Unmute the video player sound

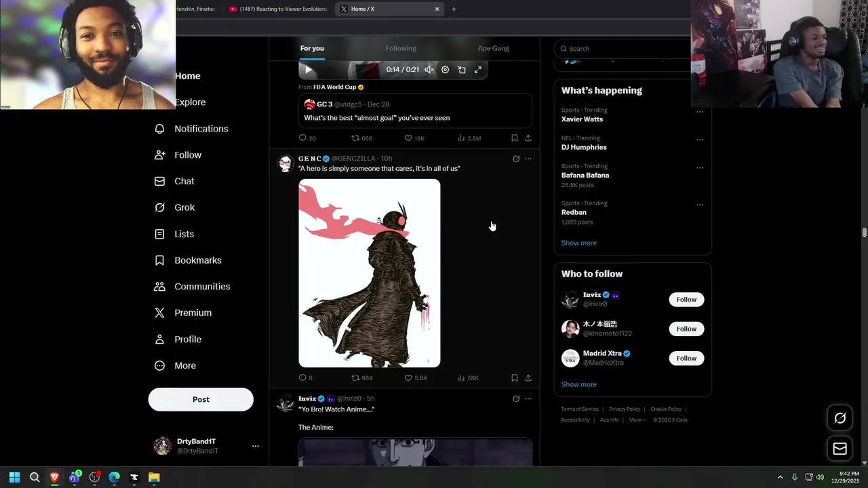tap(429, 70)
